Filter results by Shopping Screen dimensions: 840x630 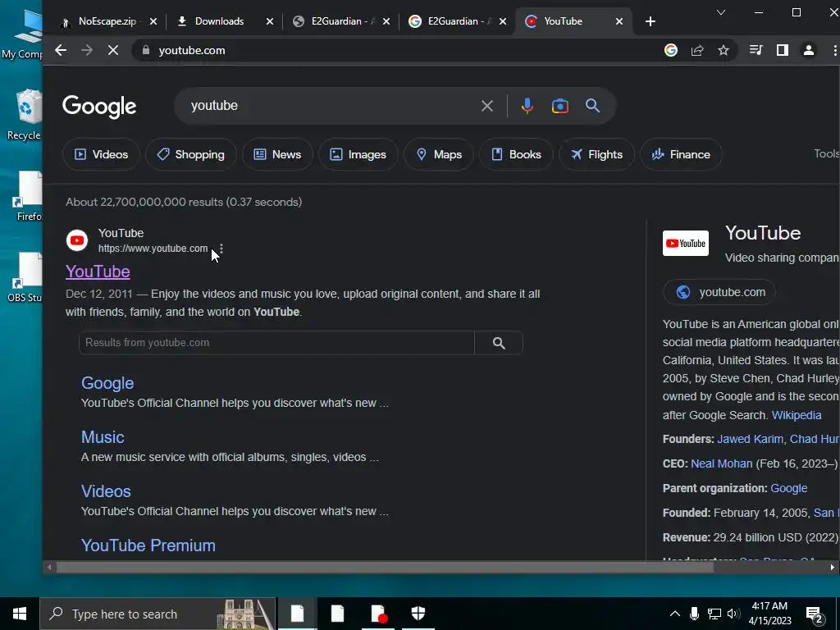(190, 154)
